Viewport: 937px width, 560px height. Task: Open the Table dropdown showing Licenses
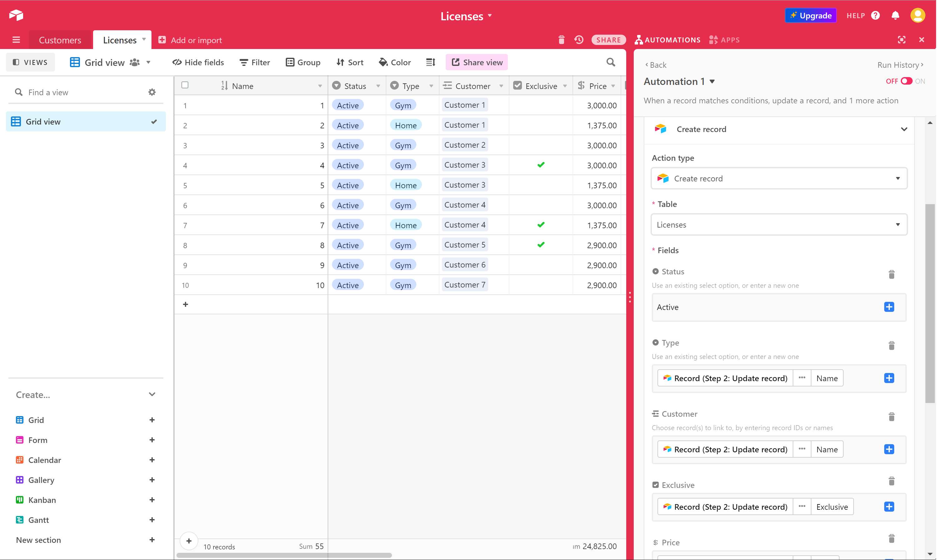pos(779,224)
